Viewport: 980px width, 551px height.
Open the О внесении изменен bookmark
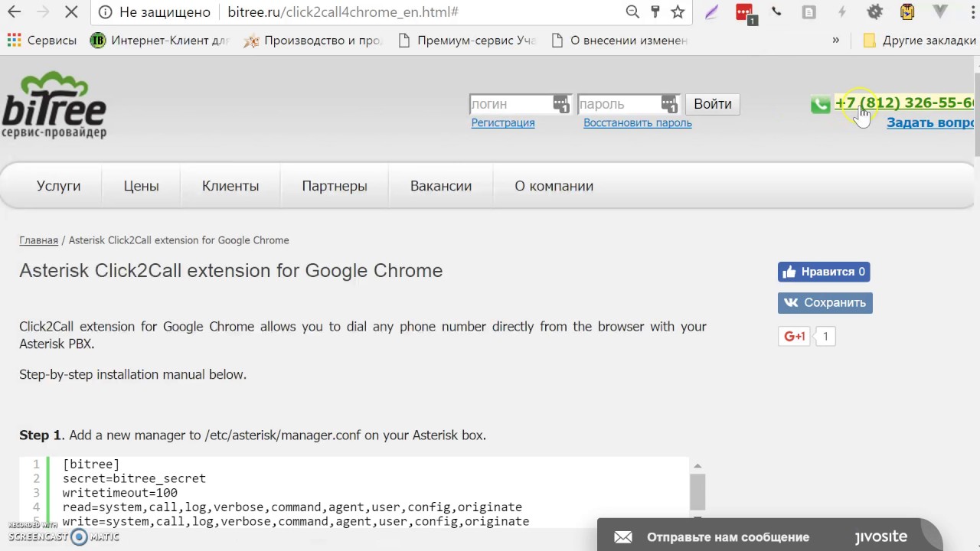(x=619, y=41)
